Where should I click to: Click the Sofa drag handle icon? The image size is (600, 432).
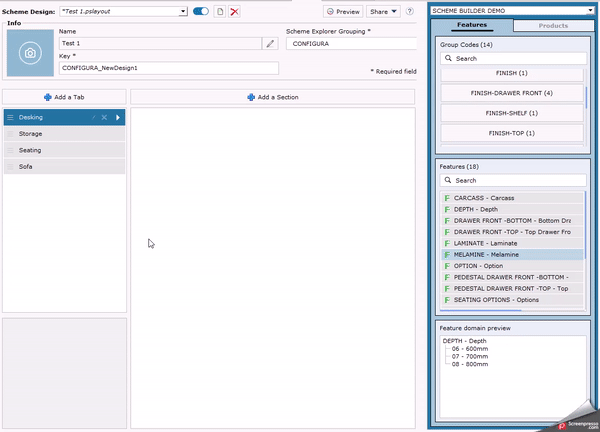[10, 167]
